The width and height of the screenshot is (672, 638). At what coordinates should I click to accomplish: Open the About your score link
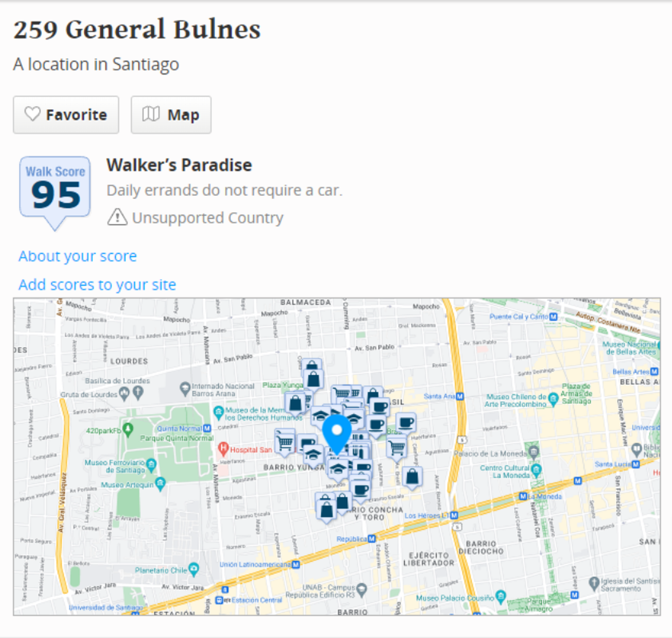coord(77,256)
